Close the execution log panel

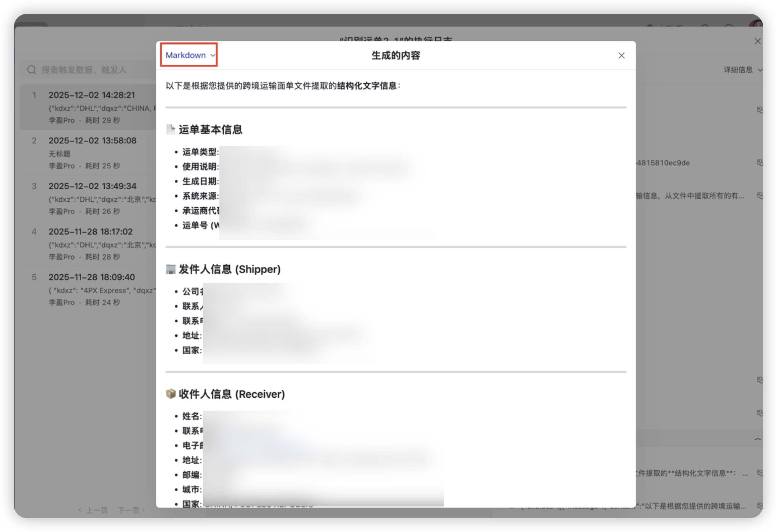point(757,41)
